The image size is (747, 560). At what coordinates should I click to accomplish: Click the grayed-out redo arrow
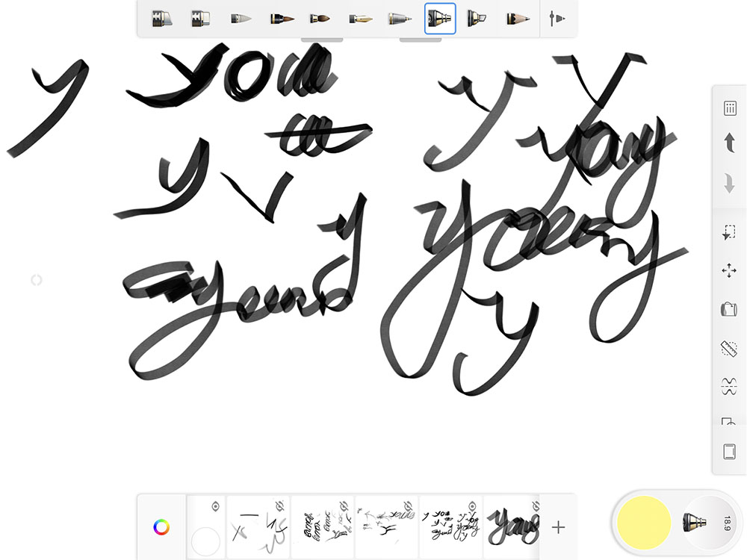pyautogui.click(x=729, y=183)
